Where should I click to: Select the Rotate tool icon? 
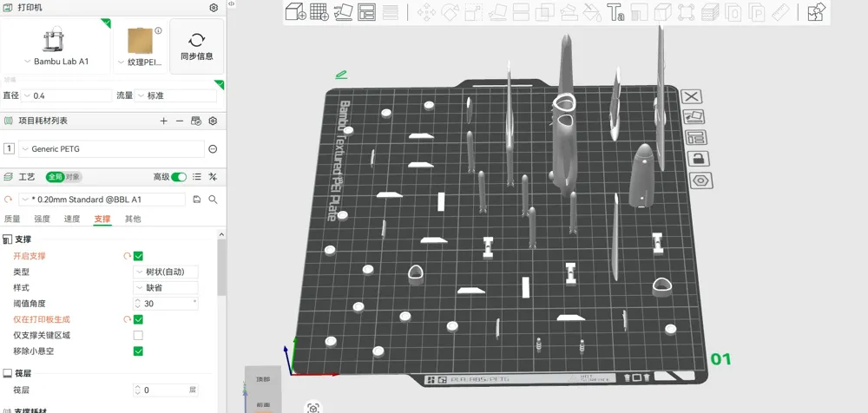(450, 12)
